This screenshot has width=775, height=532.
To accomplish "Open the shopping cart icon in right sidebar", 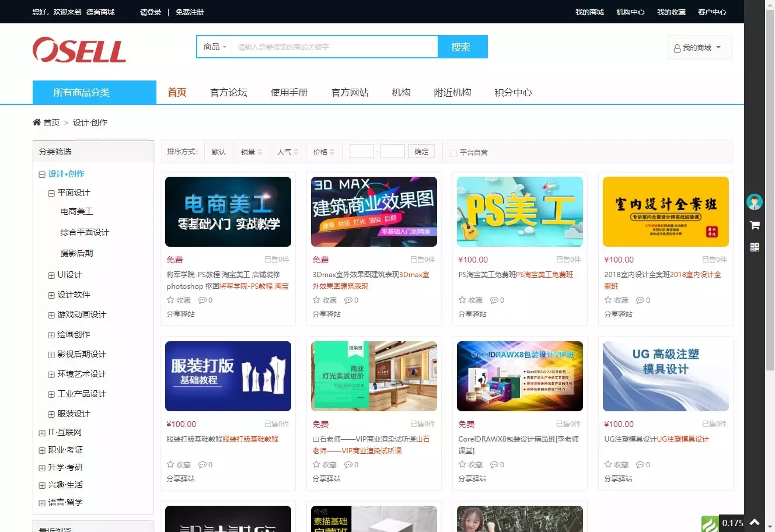I will 755,225.
